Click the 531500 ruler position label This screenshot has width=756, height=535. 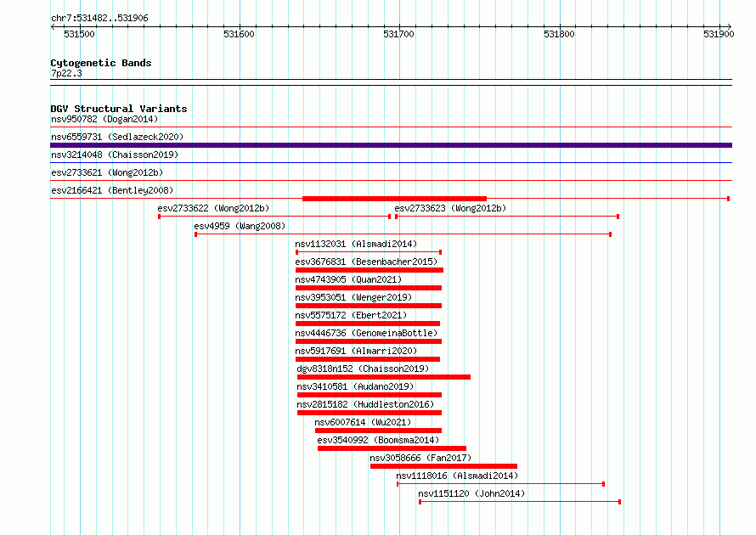79,34
